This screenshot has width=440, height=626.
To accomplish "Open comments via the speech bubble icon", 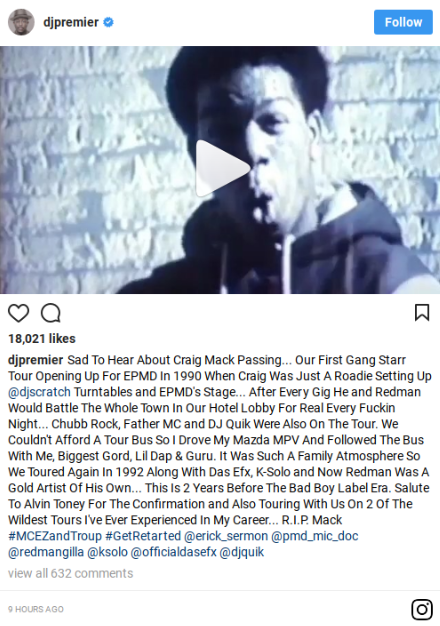I will click(x=51, y=313).
